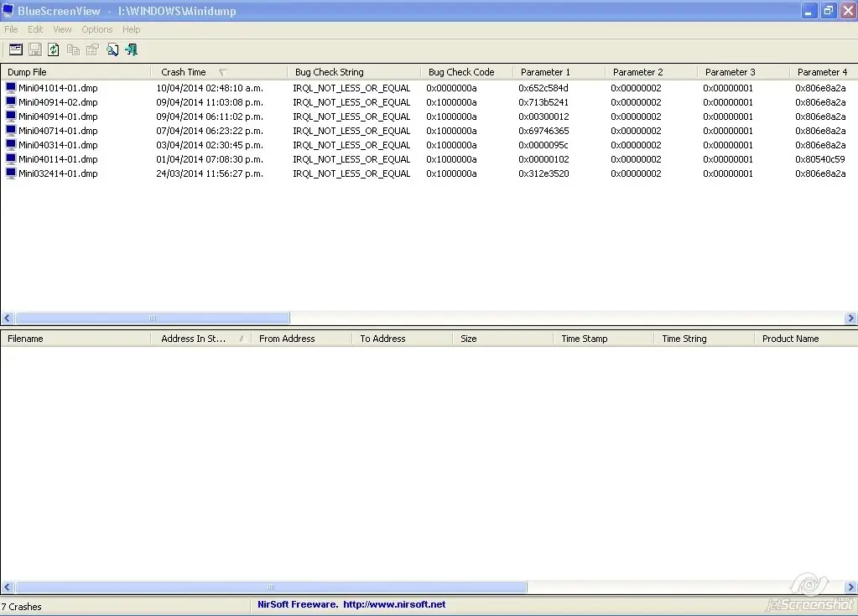This screenshot has width=858, height=616.
Task: Select the Mini041014-01.dmp dump file icon
Action: [x=11, y=87]
